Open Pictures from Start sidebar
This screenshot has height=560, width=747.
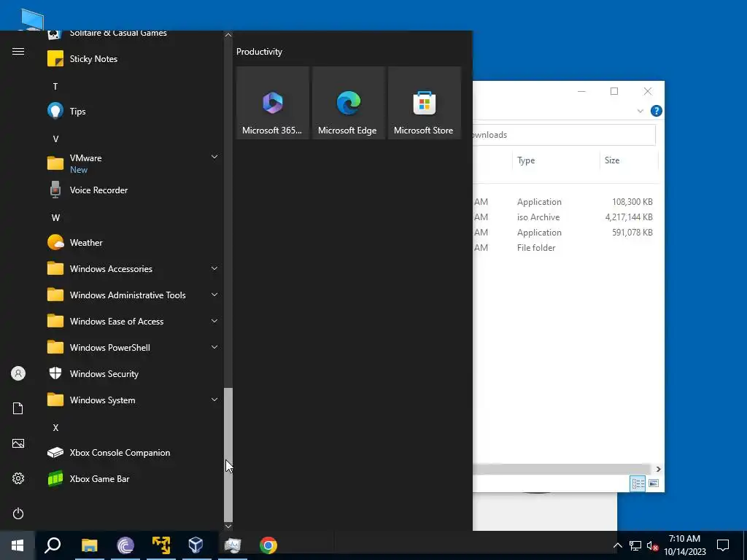[x=18, y=443]
